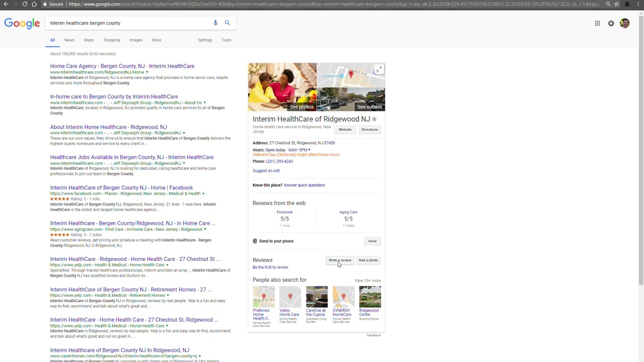Viewport: 644px width, 362px height.
Task: Open dropdown arrow on first yelp.com result URL
Action: [167, 265]
